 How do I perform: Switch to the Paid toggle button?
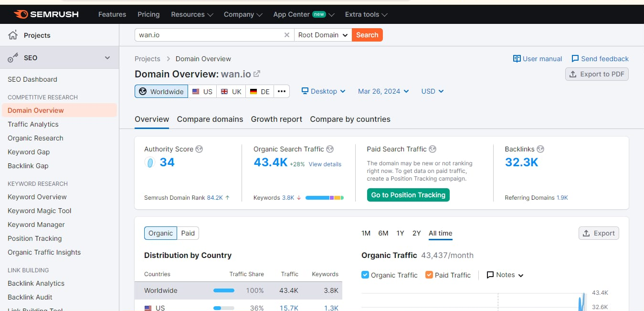pos(188,233)
